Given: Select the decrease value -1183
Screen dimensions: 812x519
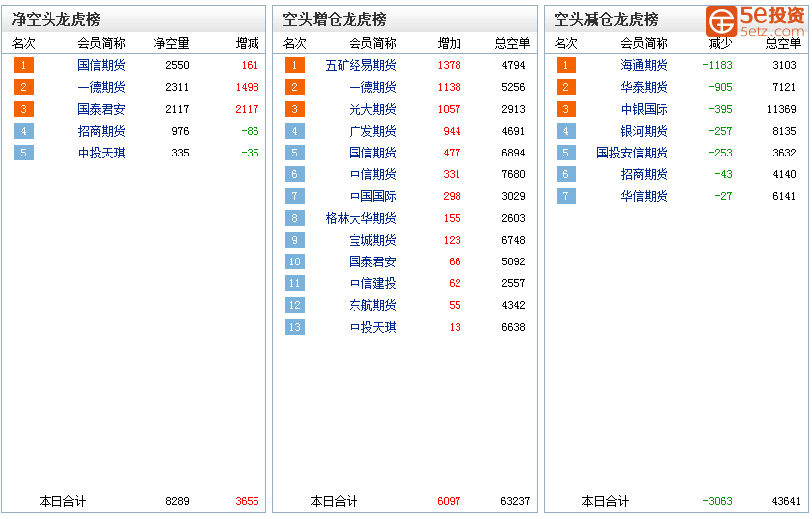Looking at the screenshot, I should [x=717, y=65].
